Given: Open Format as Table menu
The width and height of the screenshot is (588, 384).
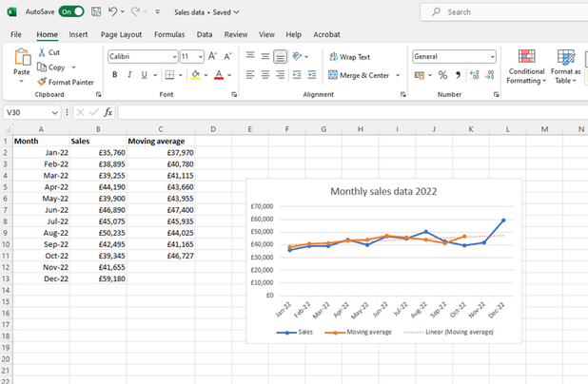Looking at the screenshot, I should point(565,67).
